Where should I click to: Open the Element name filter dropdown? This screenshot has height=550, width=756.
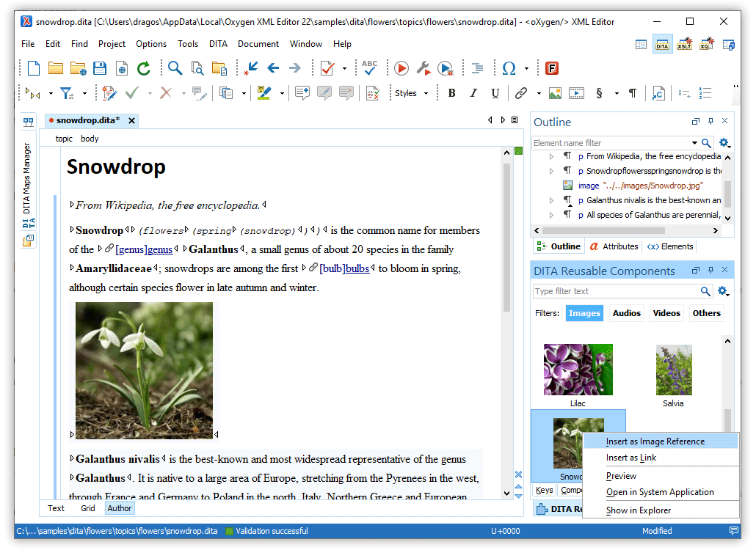(x=694, y=142)
